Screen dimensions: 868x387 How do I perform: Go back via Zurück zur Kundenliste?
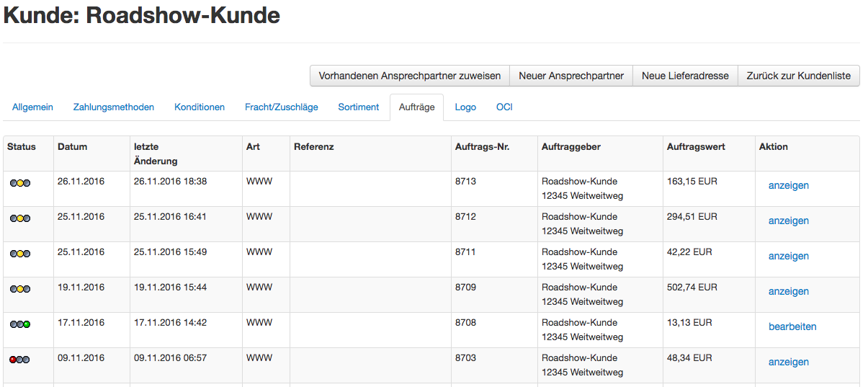(x=799, y=76)
